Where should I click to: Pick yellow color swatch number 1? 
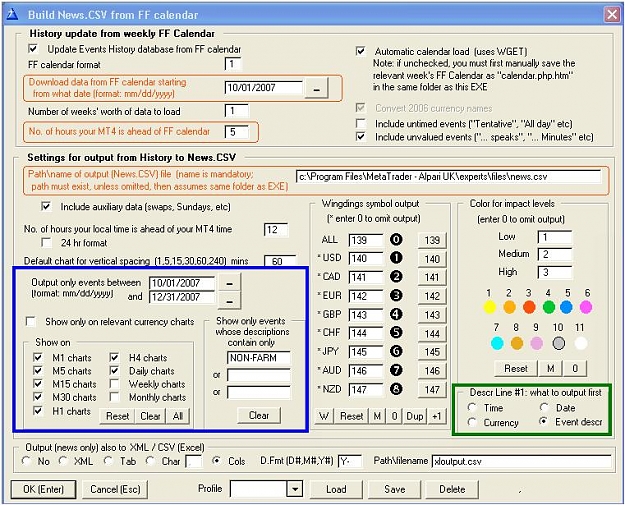489,307
